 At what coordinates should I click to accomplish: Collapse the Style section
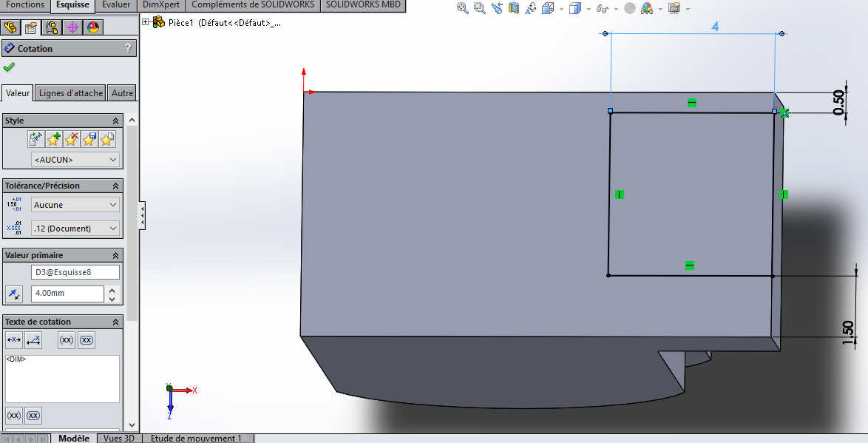tap(115, 121)
